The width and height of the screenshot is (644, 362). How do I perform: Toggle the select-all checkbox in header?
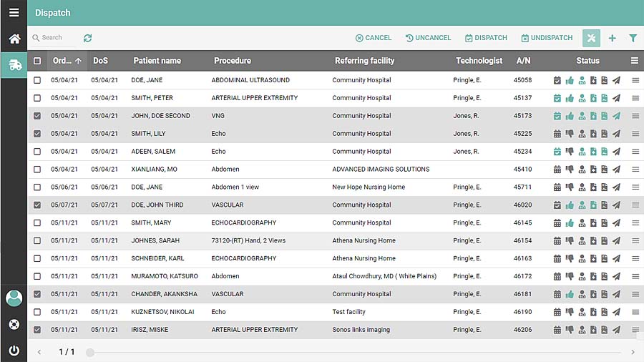coord(37,61)
